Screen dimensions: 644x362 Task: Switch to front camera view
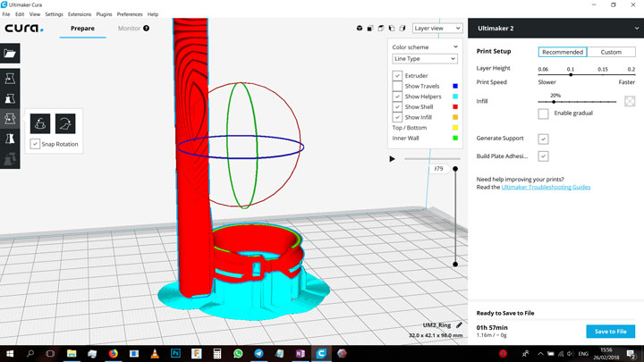pyautogui.click(x=370, y=28)
